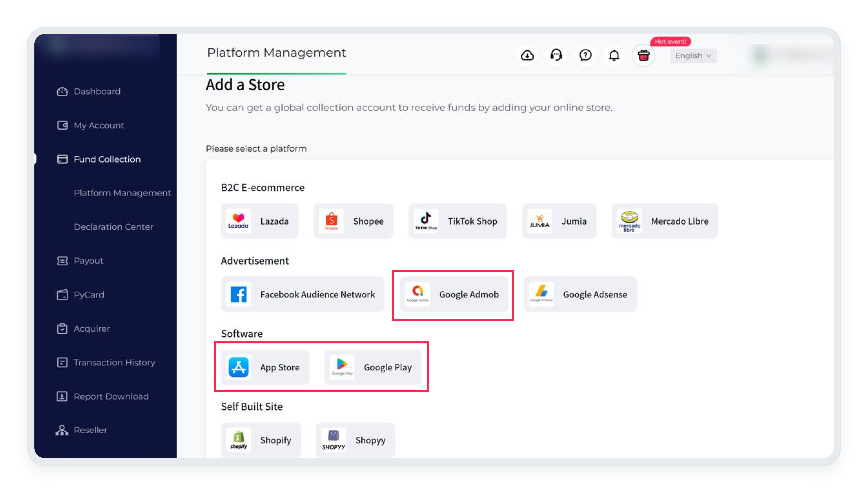Open the English language dropdown
The width and height of the screenshot is (868, 493).
click(x=693, y=56)
